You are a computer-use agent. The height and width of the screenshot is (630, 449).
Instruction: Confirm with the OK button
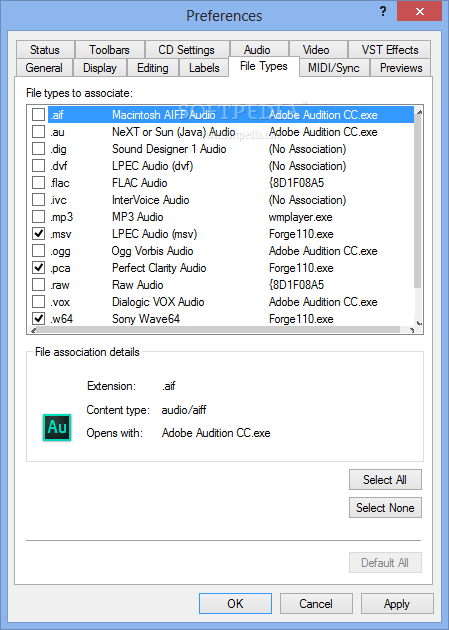pyautogui.click(x=235, y=603)
